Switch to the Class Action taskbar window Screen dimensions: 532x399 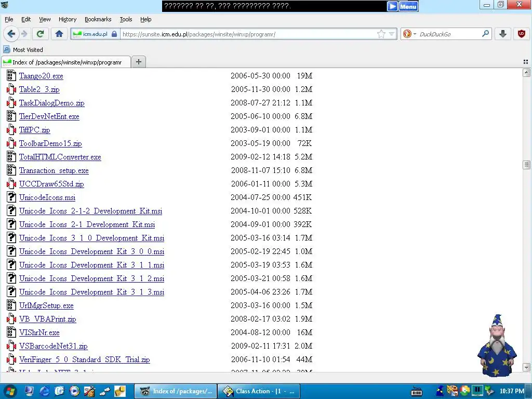(x=259, y=391)
